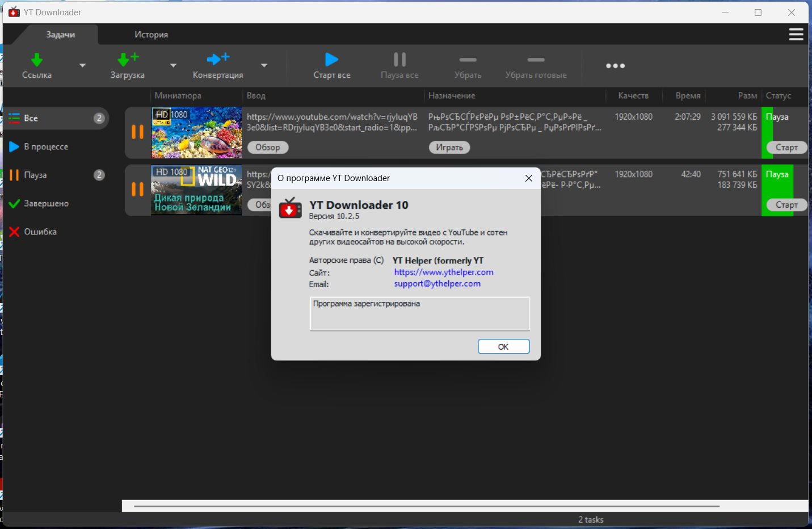Filter tasks by Завершено in sidebar
The image size is (812, 529).
pyautogui.click(x=46, y=203)
